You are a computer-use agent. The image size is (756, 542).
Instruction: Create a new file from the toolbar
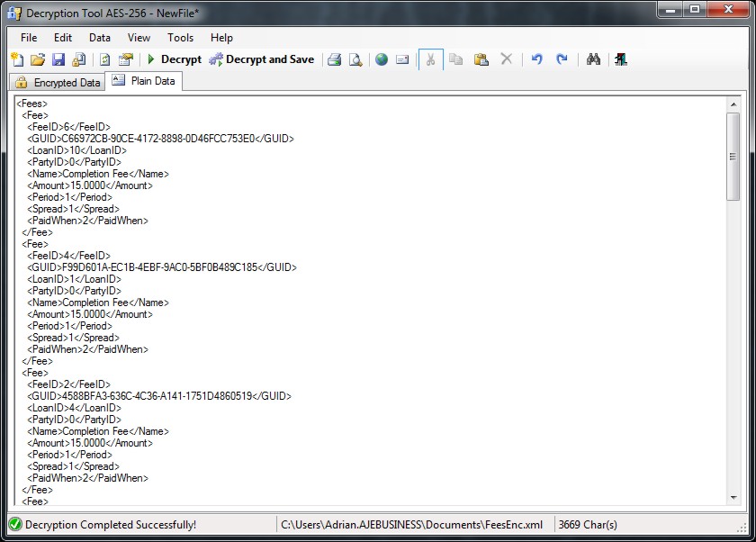(x=18, y=59)
